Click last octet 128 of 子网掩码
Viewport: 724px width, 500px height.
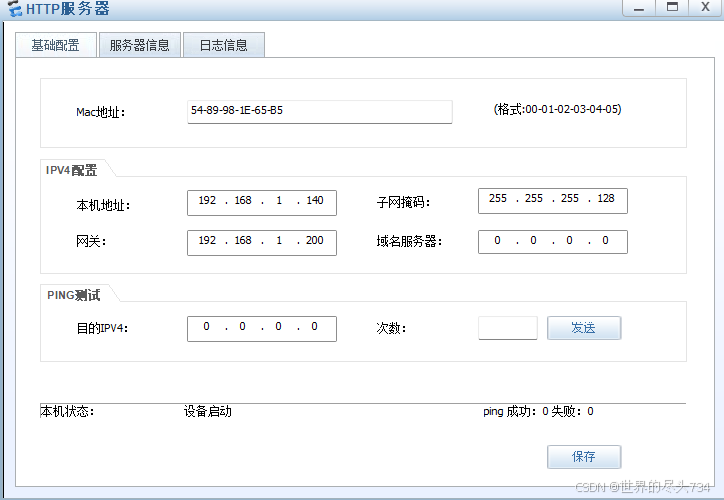(606, 199)
